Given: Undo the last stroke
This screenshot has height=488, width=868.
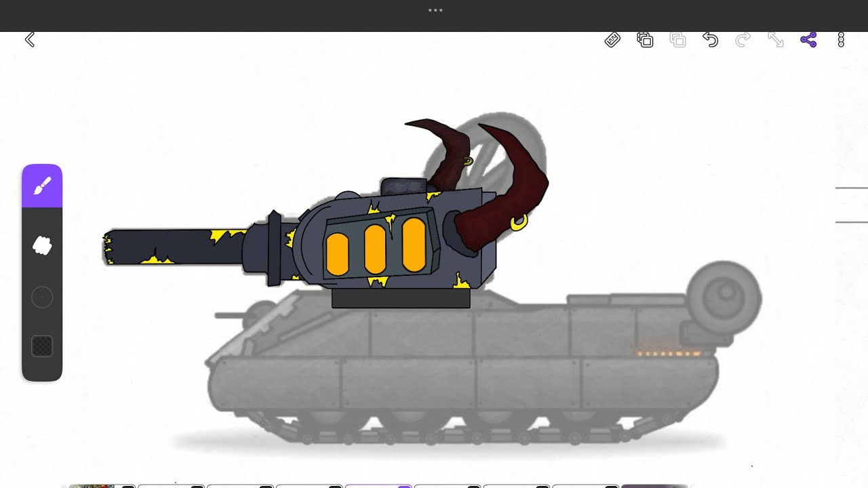Looking at the screenshot, I should point(710,40).
